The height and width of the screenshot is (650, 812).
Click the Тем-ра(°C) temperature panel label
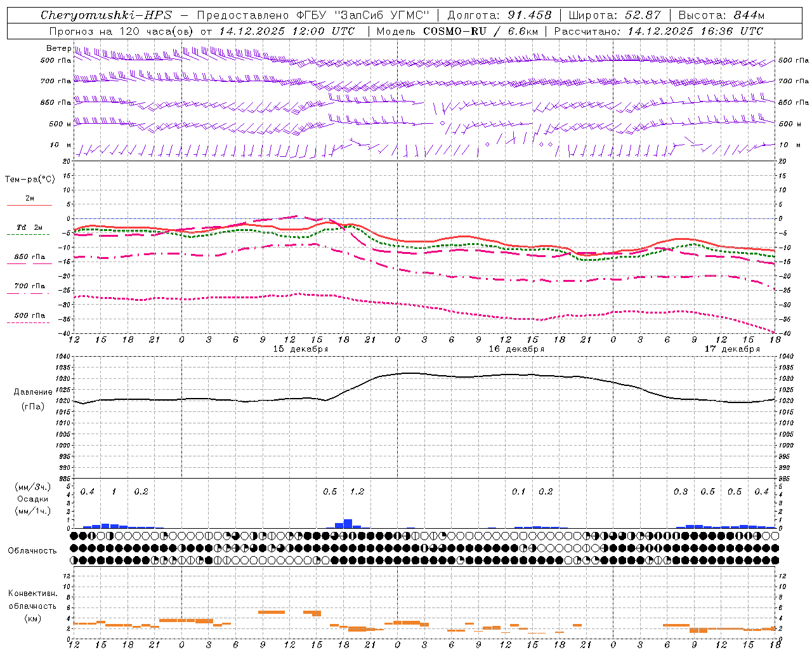(30, 180)
